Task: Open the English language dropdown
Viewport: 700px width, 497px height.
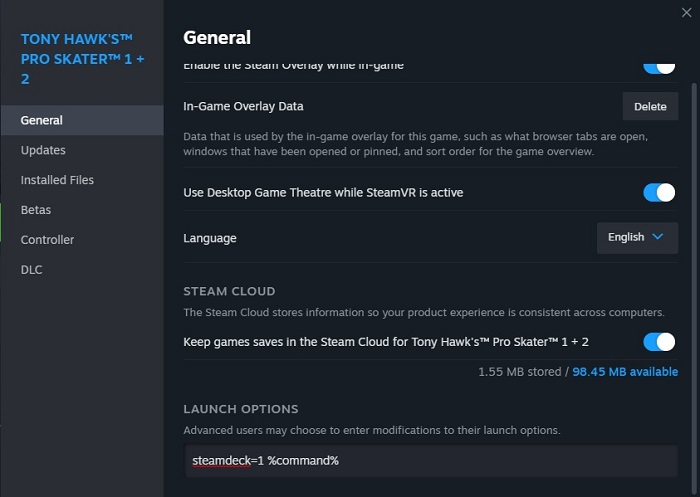Action: 636,238
